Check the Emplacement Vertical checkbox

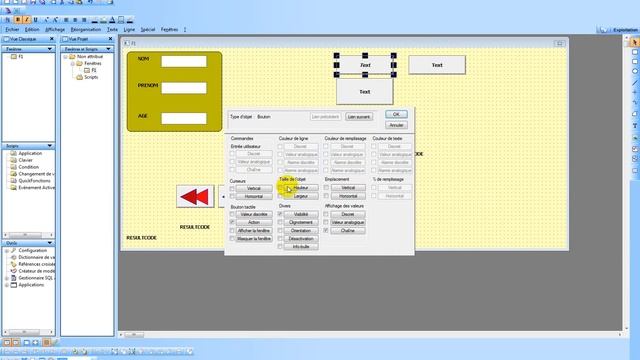click(326, 188)
